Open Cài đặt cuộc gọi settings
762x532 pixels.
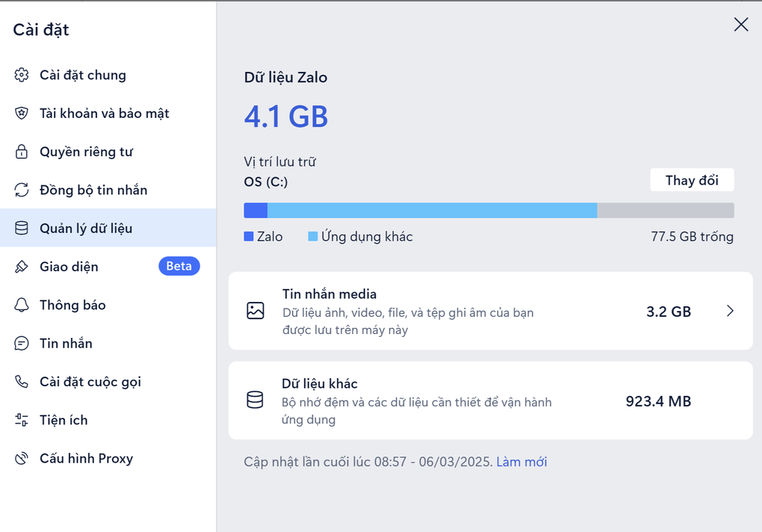108,382
